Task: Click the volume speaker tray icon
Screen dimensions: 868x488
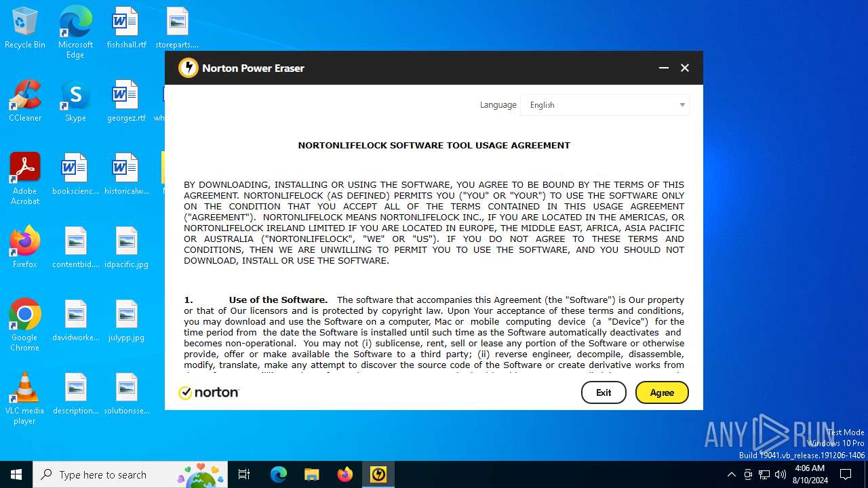Action: [781, 474]
